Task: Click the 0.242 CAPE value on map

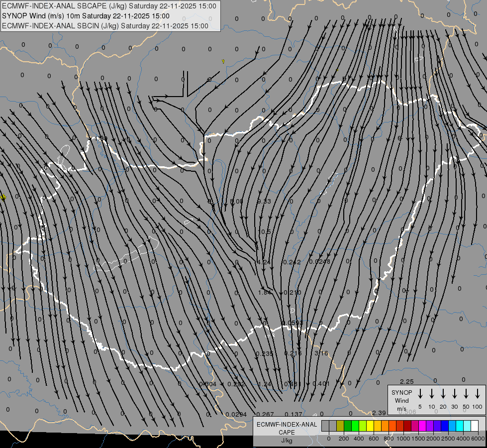Action: point(292,262)
